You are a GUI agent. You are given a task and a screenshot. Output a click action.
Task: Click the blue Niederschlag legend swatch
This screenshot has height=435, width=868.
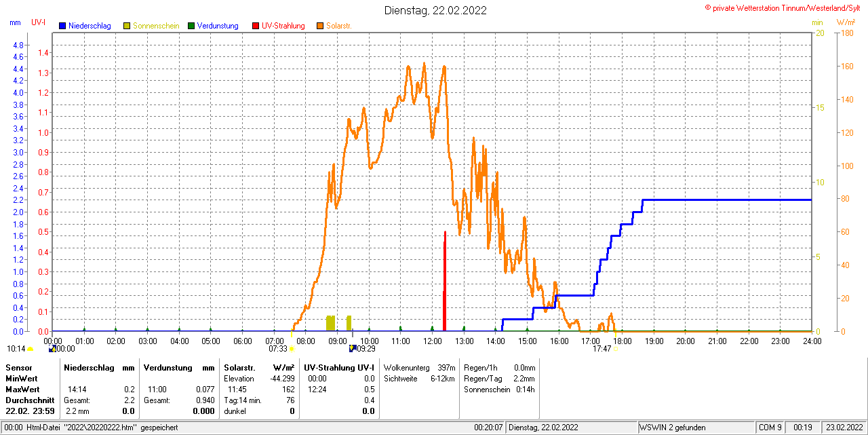click(62, 26)
